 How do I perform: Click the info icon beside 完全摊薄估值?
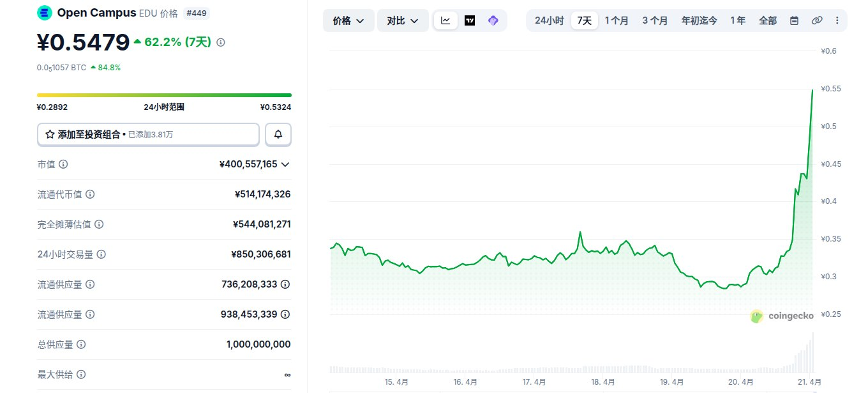[x=99, y=224]
